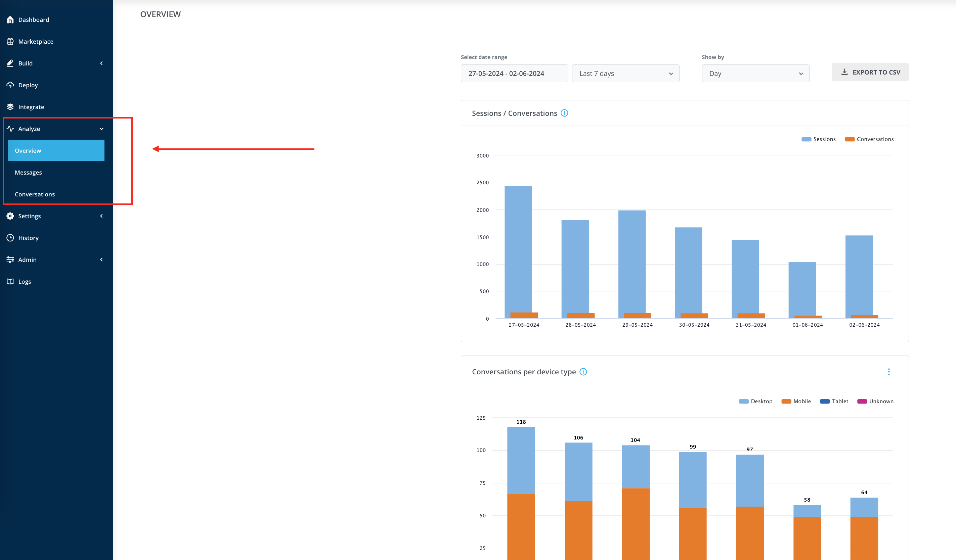Image resolution: width=956 pixels, height=560 pixels.
Task: Click the 97 total label on device chart
Action: point(750,449)
